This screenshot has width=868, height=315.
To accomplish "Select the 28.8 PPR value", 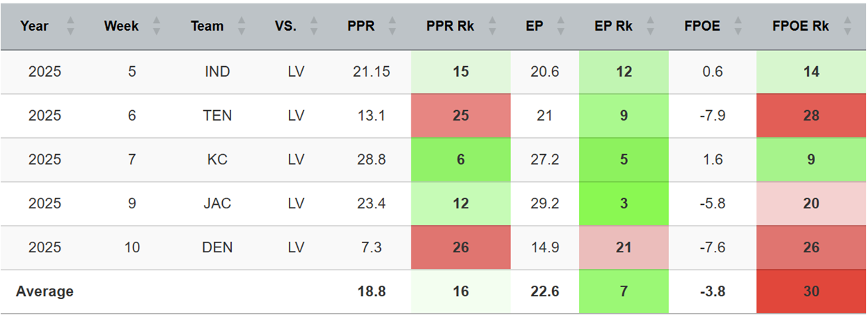I will (x=370, y=160).
